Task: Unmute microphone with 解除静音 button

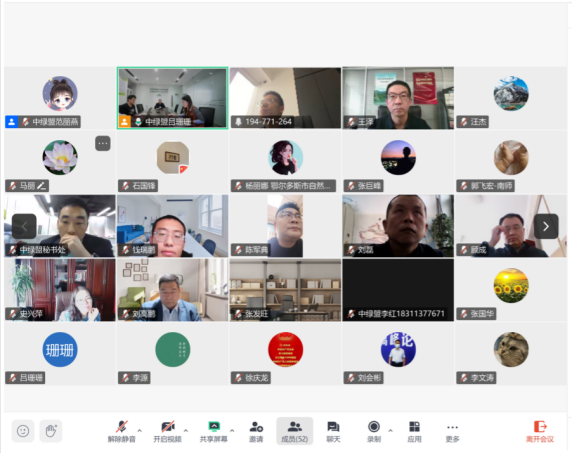Action: (x=121, y=431)
